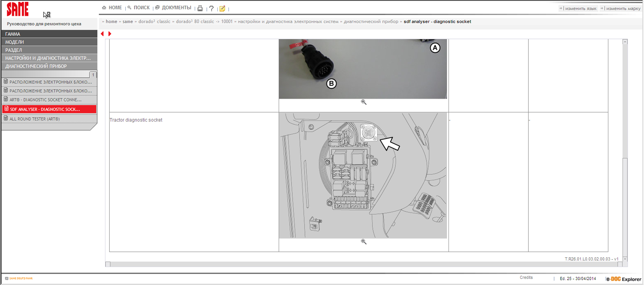
Task: Click the SAME logo
Action: [17, 9]
